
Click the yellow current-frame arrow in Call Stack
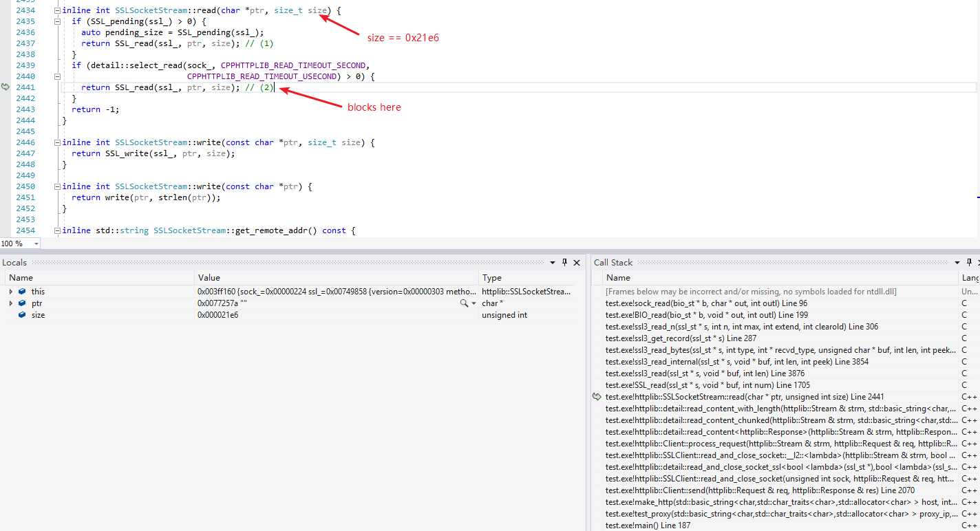pyautogui.click(x=596, y=396)
